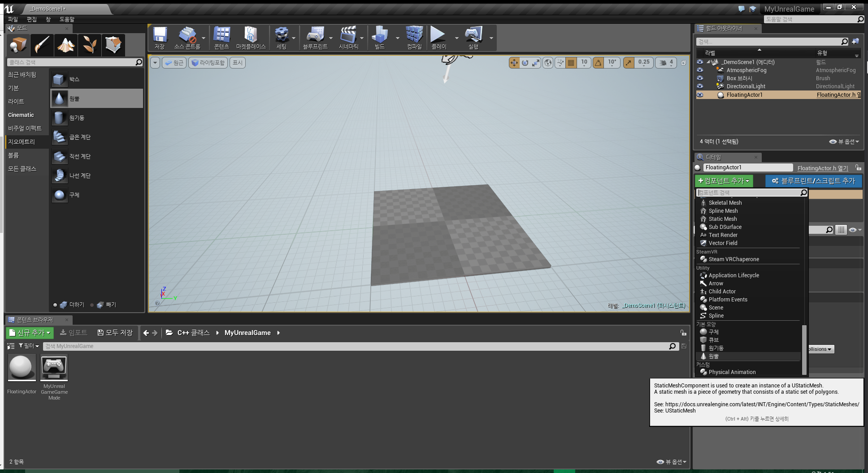Screen dimensions: 868x473
Task: Open the 창 window menu
Action: coord(48,19)
